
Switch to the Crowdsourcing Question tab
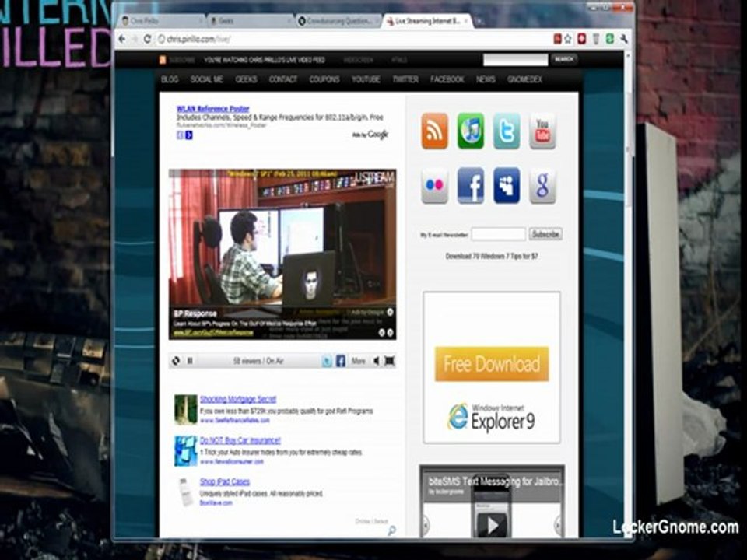pyautogui.click(x=338, y=21)
